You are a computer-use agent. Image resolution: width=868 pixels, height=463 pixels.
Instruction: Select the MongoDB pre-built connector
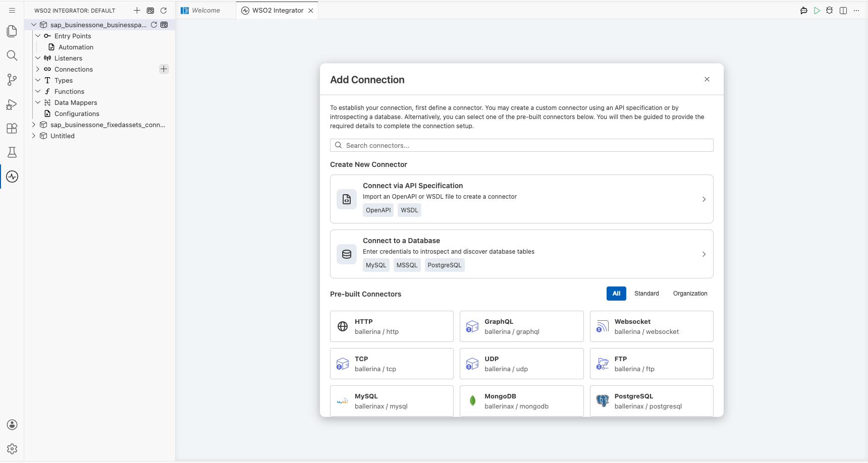click(x=521, y=401)
